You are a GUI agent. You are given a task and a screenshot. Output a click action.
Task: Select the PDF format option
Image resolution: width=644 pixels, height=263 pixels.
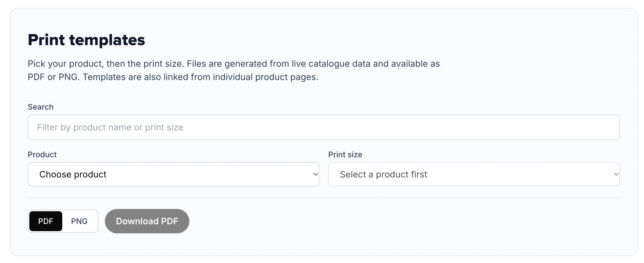46,221
